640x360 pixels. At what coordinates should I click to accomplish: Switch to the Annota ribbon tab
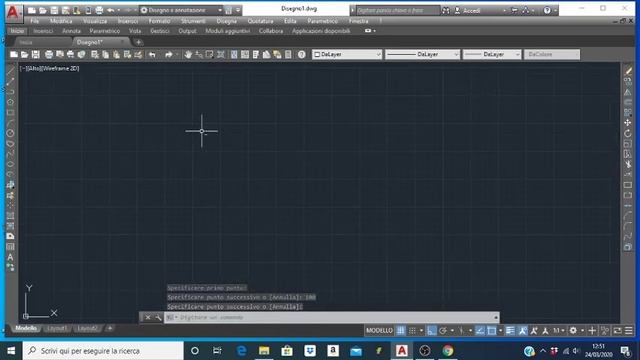(x=71, y=31)
